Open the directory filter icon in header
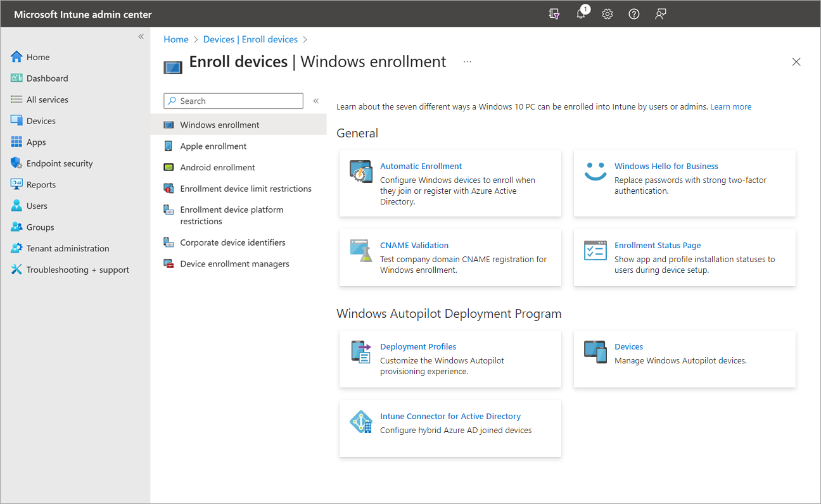The height and width of the screenshot is (504, 821). click(554, 14)
